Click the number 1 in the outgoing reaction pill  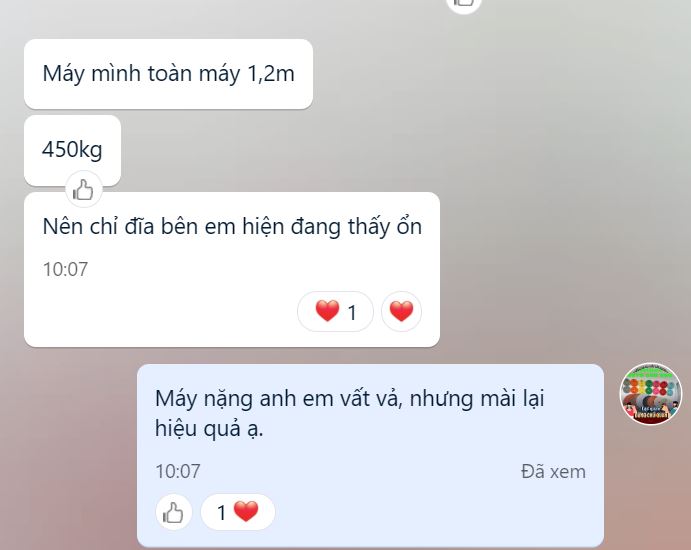[x=222, y=513]
